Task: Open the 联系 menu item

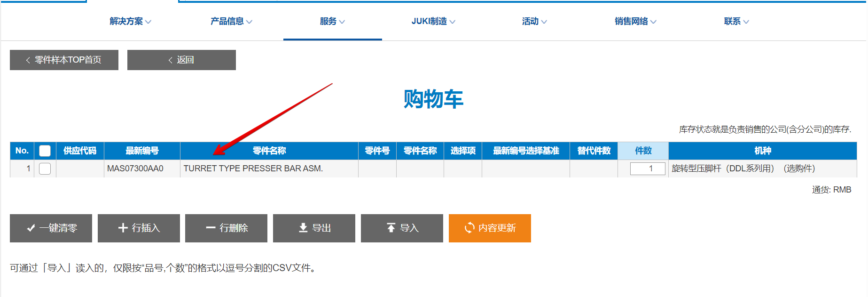Action: [736, 22]
